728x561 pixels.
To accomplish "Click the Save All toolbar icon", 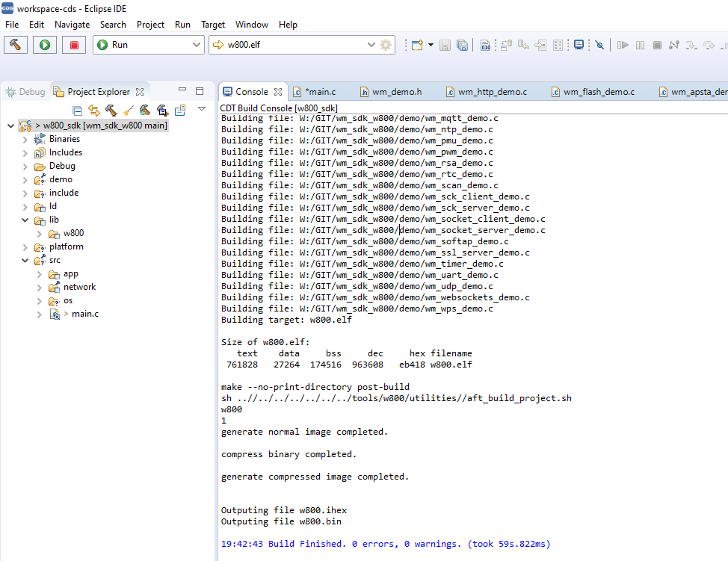I will 462,45.
